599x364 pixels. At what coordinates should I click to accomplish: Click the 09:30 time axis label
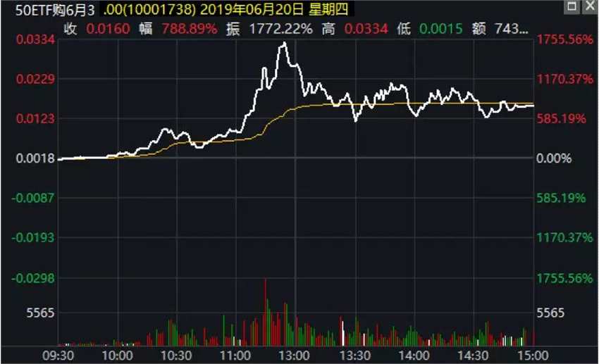click(58, 356)
